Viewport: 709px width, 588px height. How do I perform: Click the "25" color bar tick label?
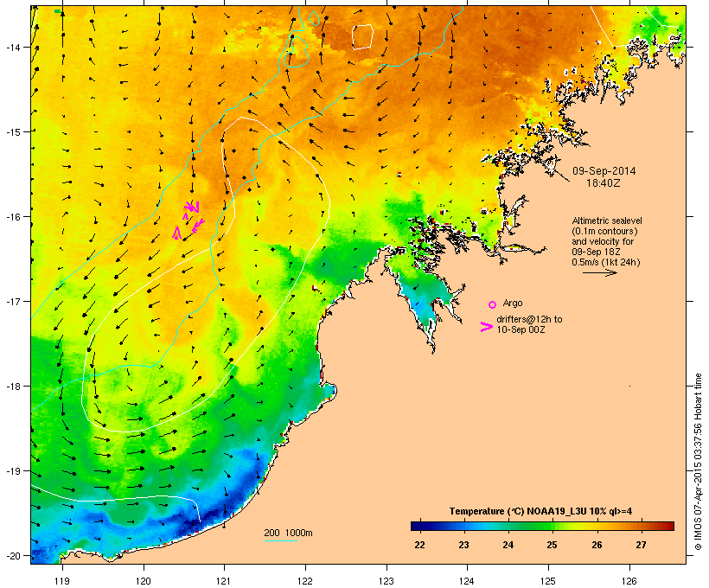pos(553,545)
